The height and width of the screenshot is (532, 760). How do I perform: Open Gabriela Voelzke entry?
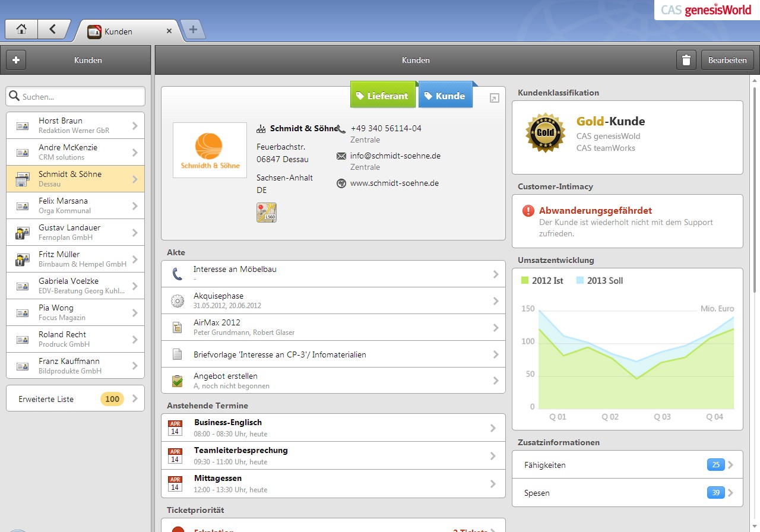[x=75, y=286]
